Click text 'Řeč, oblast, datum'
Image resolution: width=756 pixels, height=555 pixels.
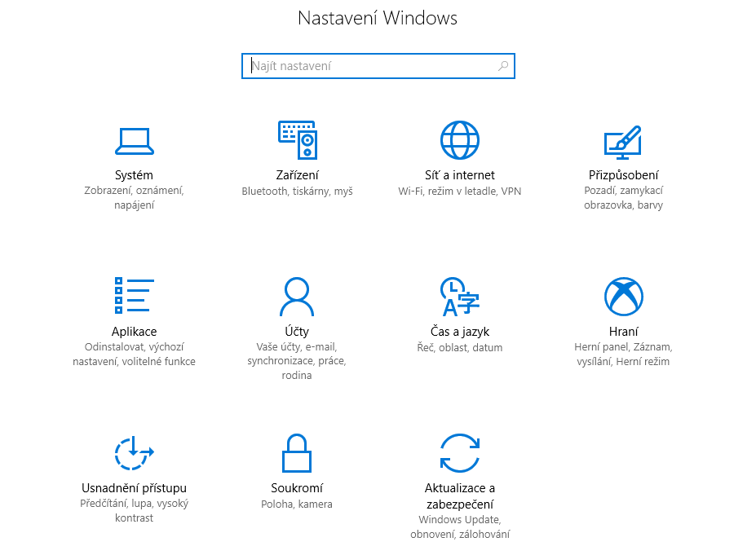pos(460,347)
